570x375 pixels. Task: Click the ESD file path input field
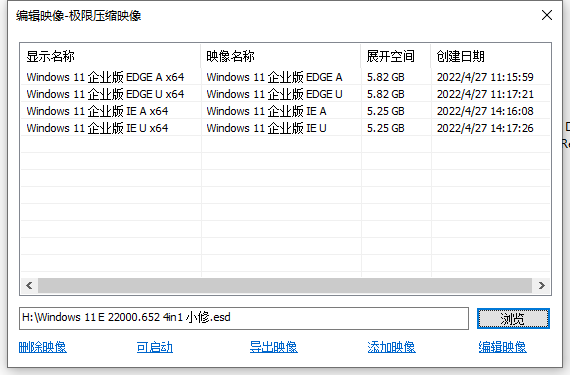click(244, 318)
